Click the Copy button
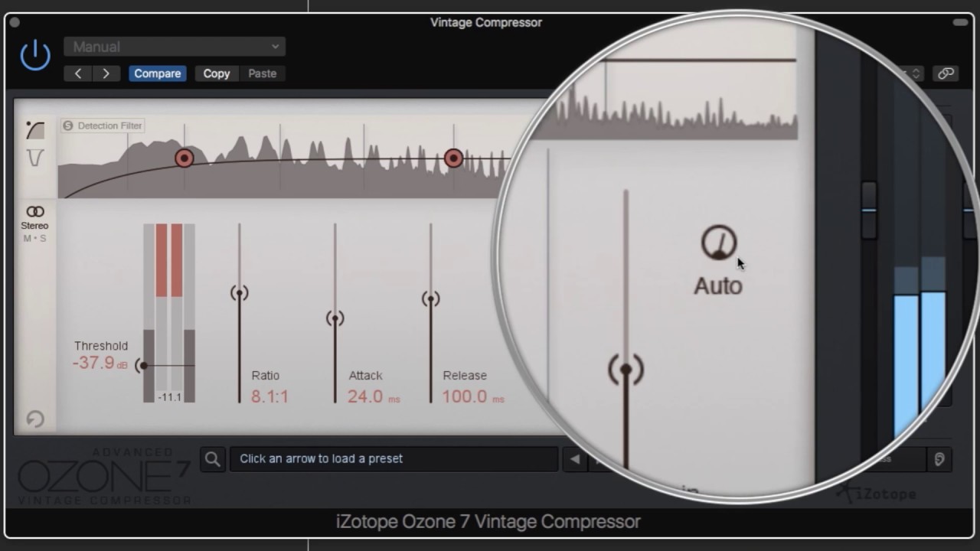 point(216,73)
